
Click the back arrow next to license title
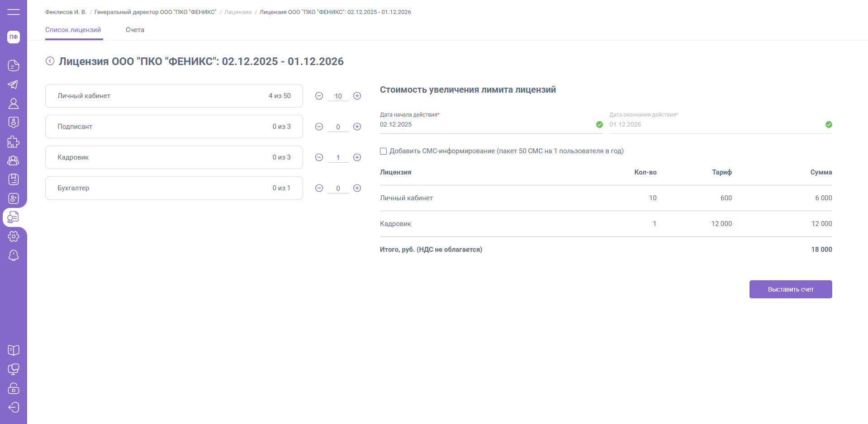[50, 61]
